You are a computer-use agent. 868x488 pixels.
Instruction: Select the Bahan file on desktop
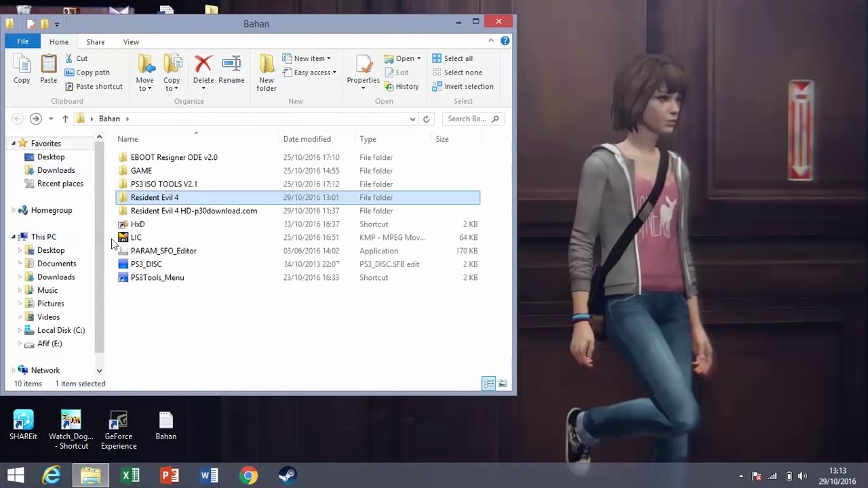(165, 426)
